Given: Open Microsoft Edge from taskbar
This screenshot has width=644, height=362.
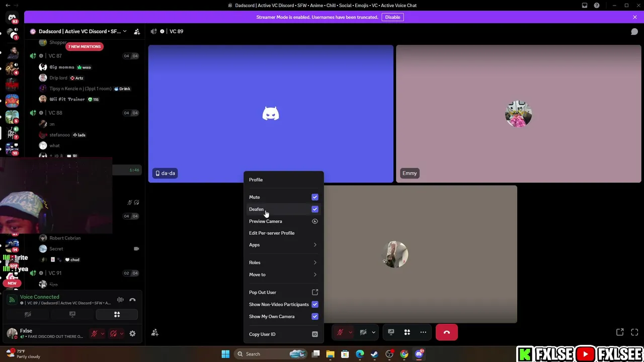Looking at the screenshot, I should coord(360,354).
